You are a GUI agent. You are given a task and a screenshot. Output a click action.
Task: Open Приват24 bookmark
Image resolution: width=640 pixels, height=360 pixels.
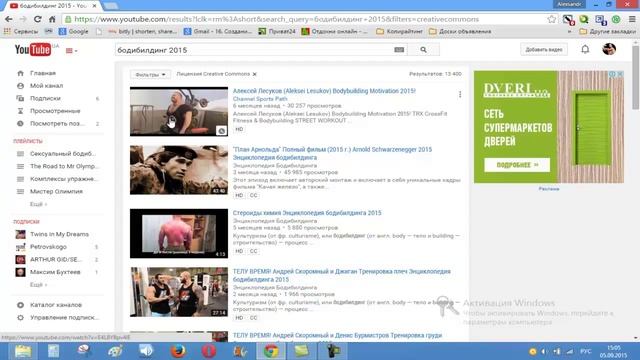tap(277, 31)
